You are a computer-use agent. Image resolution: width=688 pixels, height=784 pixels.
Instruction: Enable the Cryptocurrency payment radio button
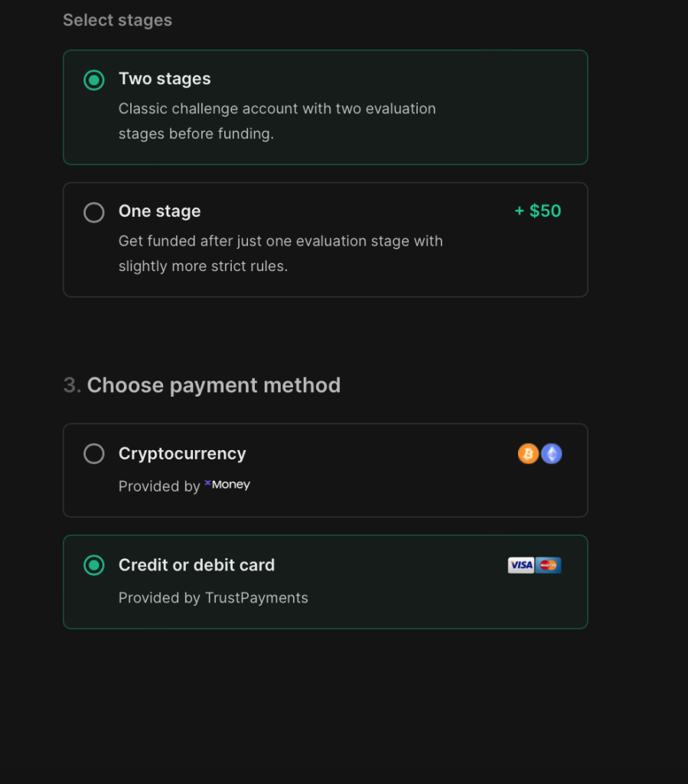93,453
